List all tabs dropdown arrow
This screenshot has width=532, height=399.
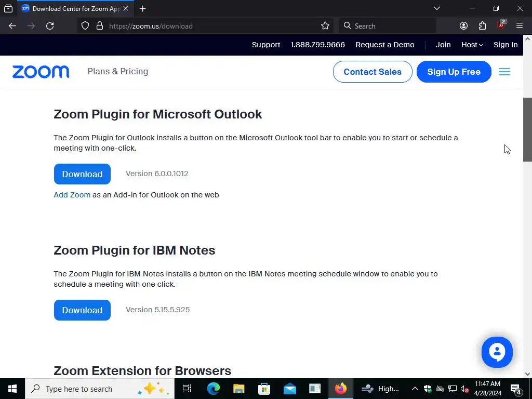pyautogui.click(x=436, y=8)
